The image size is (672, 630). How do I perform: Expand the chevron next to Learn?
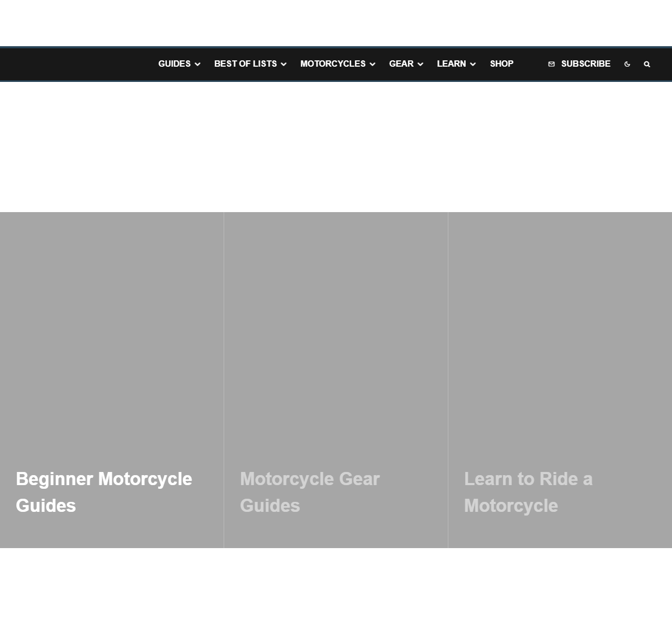[x=472, y=64]
